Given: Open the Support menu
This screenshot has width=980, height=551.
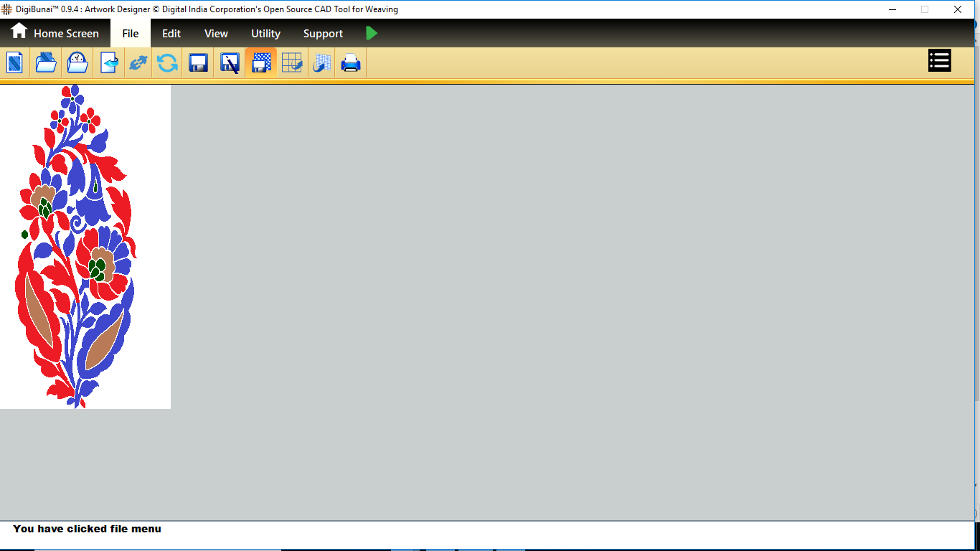Looking at the screenshot, I should (x=323, y=34).
